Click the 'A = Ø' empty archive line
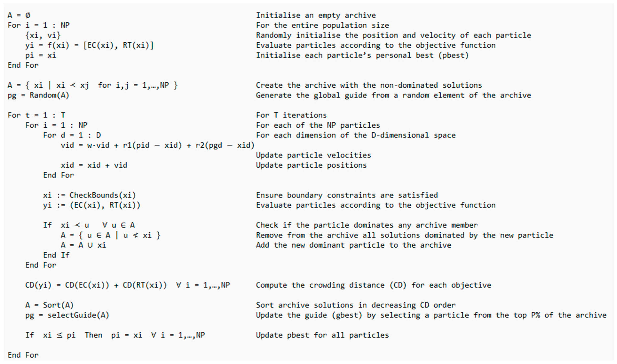The height and width of the screenshot is (364, 617). click(x=19, y=15)
